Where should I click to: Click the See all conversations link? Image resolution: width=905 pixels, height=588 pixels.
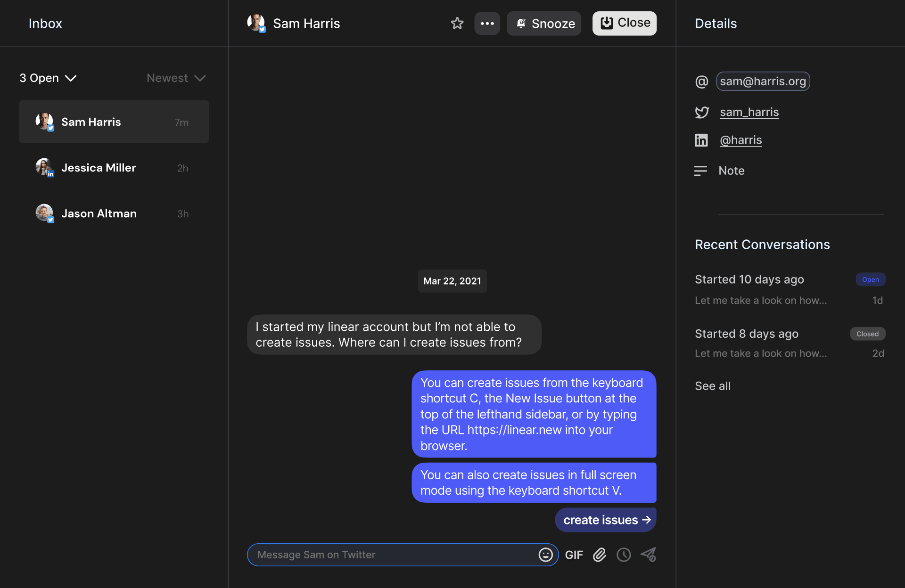712,386
